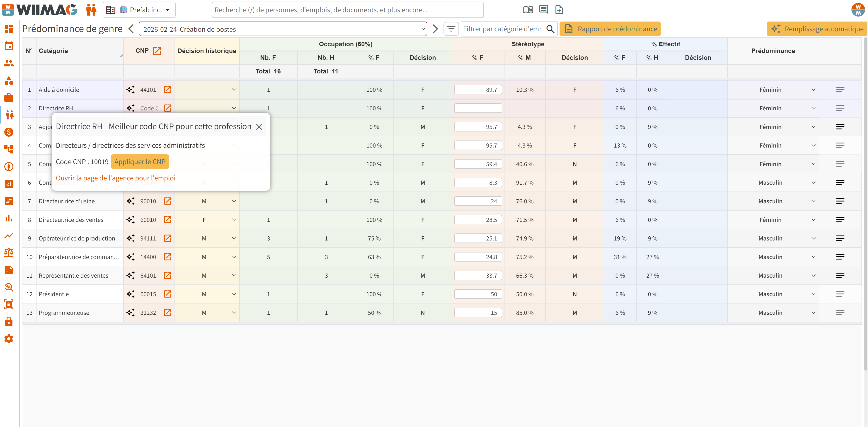Open the 2026-02-24 Création de postes selector
The width and height of the screenshot is (868, 427).
point(283,29)
